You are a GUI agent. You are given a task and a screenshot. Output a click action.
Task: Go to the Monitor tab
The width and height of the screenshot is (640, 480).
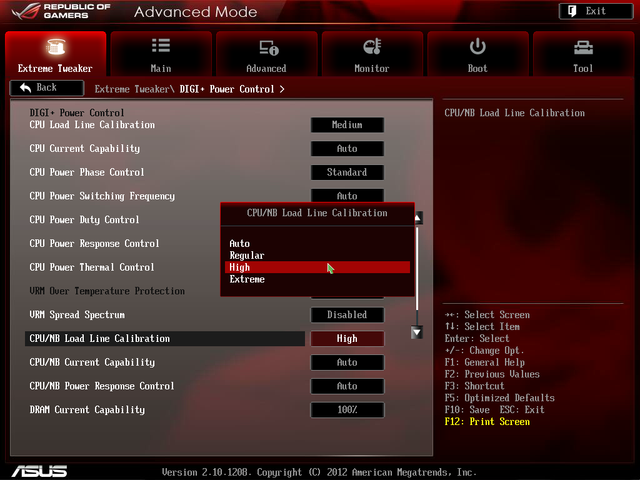pos(372,53)
